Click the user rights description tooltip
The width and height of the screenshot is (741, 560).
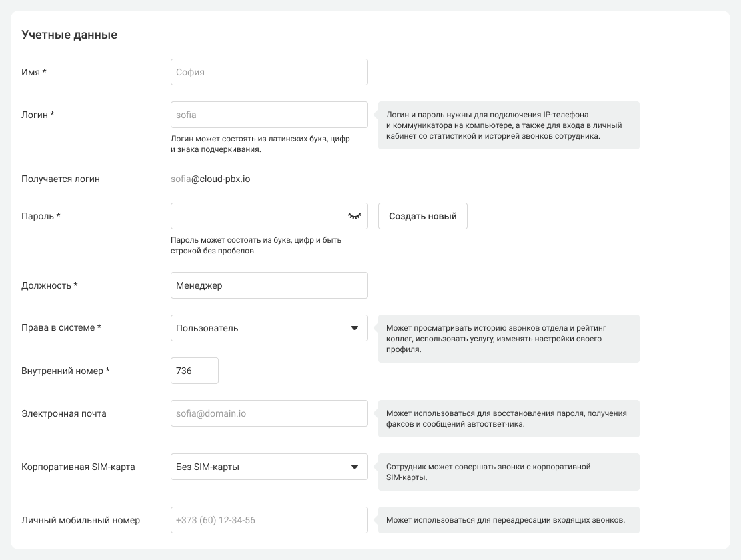pos(508,339)
